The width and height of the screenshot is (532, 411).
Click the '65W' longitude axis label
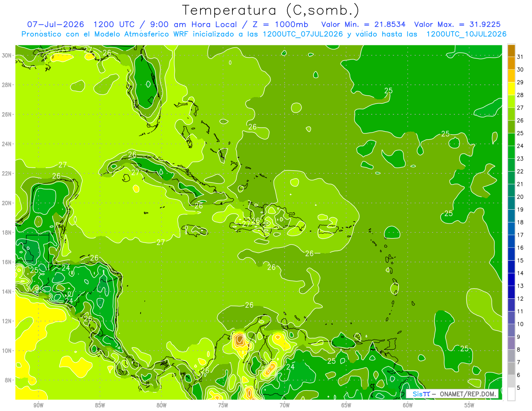coord(346,405)
